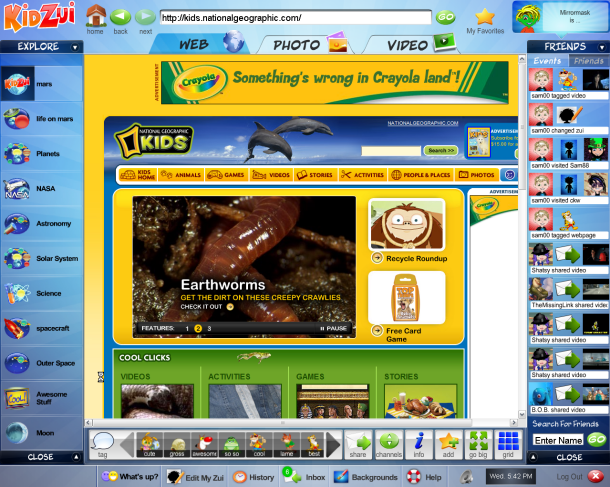The height and width of the screenshot is (487, 610).
Task: Tag the page as best
Action: click(x=314, y=445)
